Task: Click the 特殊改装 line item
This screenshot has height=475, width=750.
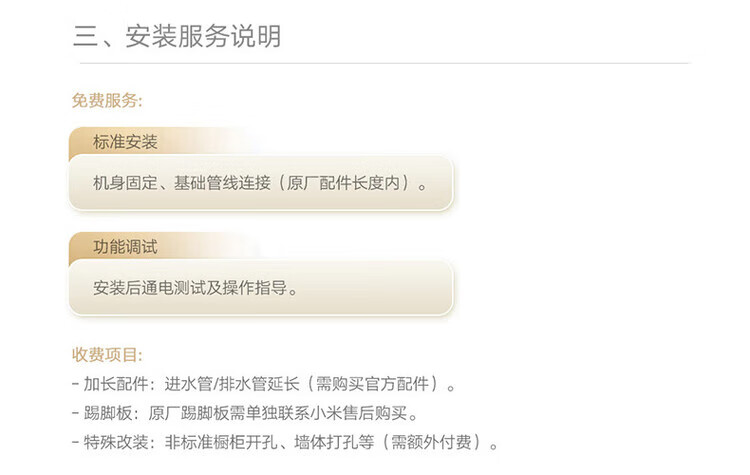Action: 285,442
